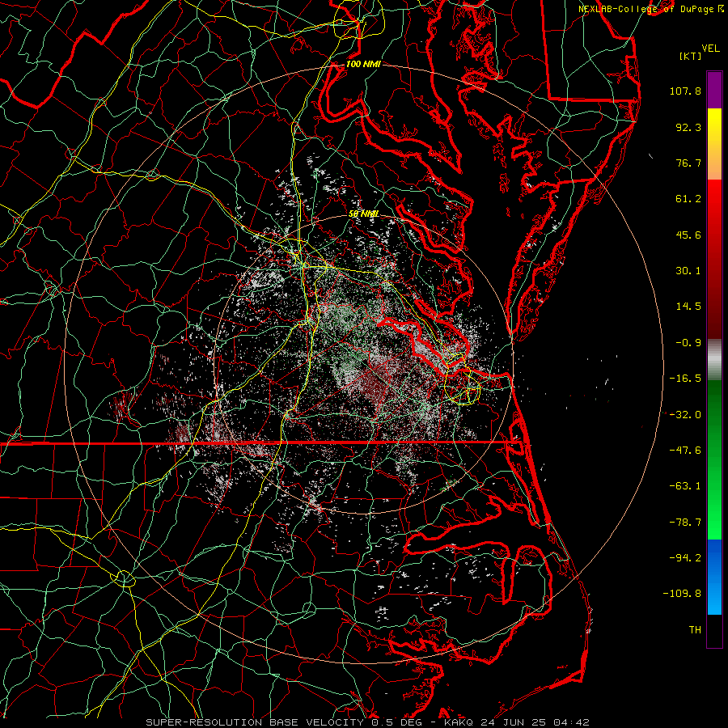Click the -16.5 velocity scale value
Image resolution: width=728 pixels, height=728 pixels.
coord(685,379)
